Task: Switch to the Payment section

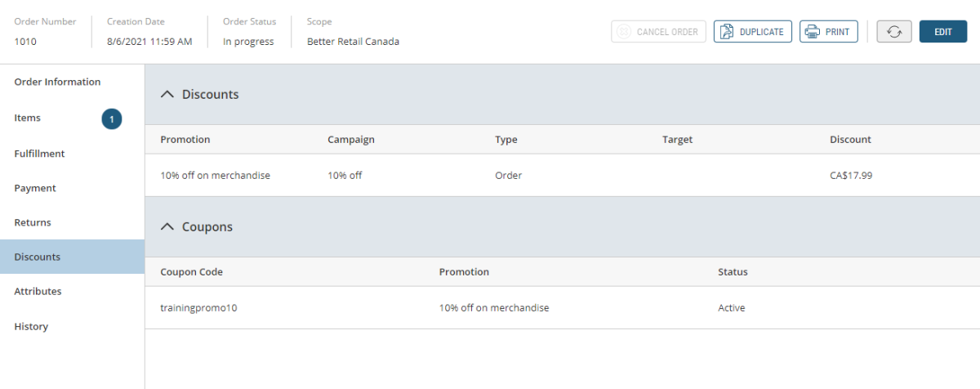Action: tap(35, 188)
